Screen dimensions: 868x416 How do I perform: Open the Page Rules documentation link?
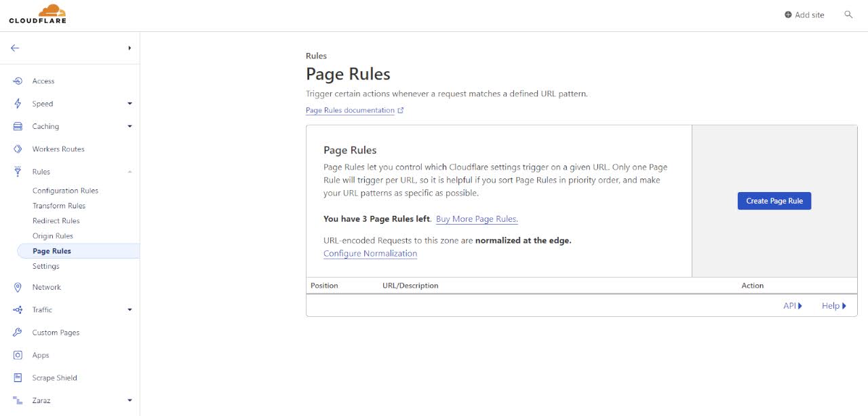(350, 110)
